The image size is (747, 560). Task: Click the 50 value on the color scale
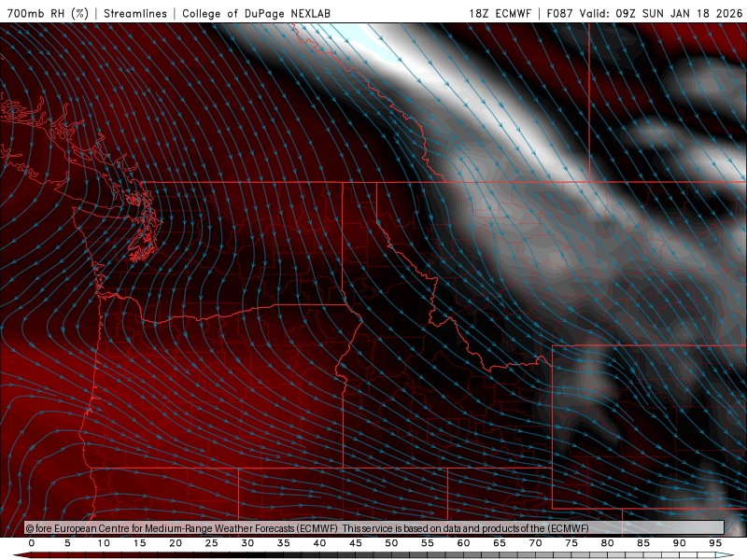click(391, 543)
